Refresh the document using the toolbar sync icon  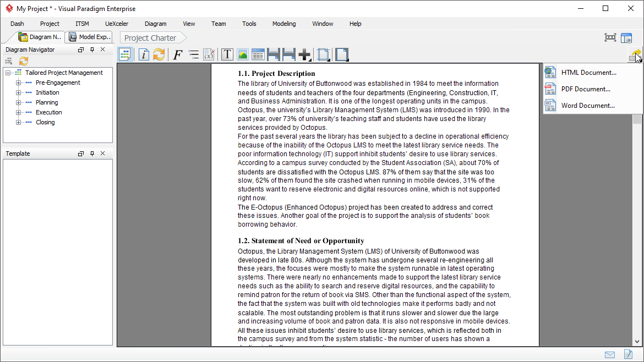pyautogui.click(x=159, y=54)
